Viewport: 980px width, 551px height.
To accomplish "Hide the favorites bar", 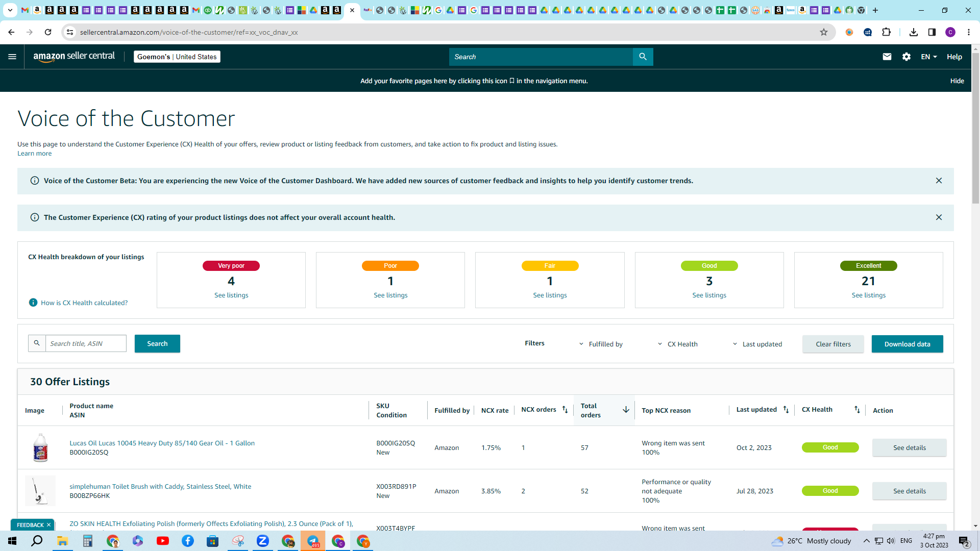I will click(957, 81).
